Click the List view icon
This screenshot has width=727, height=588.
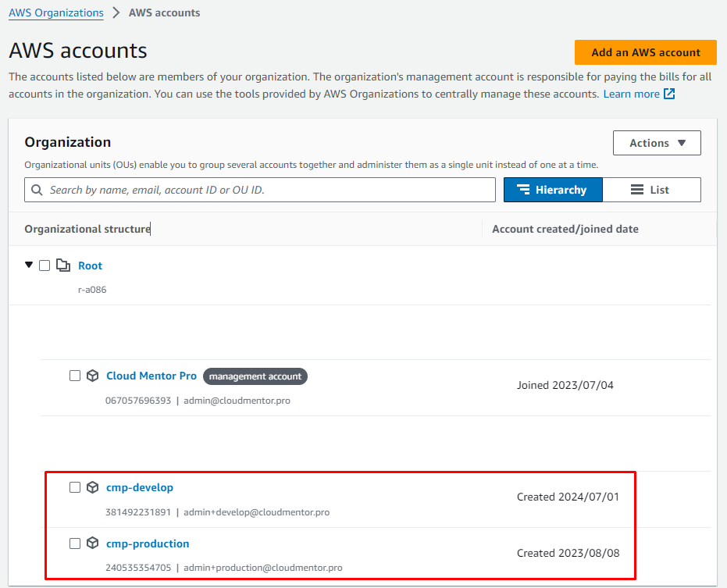point(637,190)
